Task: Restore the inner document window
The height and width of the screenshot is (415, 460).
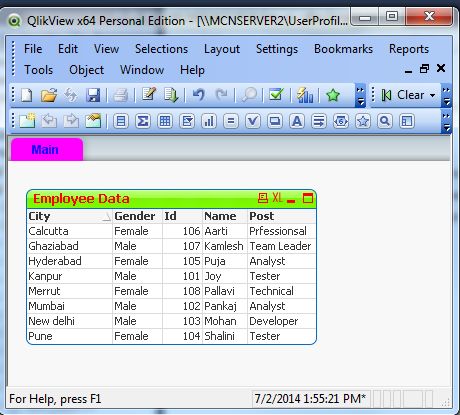Action: coord(424,69)
